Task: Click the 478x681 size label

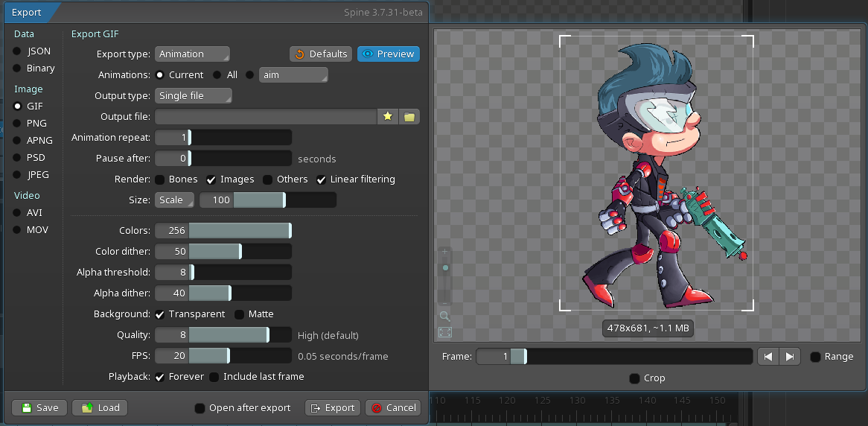Action: (648, 328)
